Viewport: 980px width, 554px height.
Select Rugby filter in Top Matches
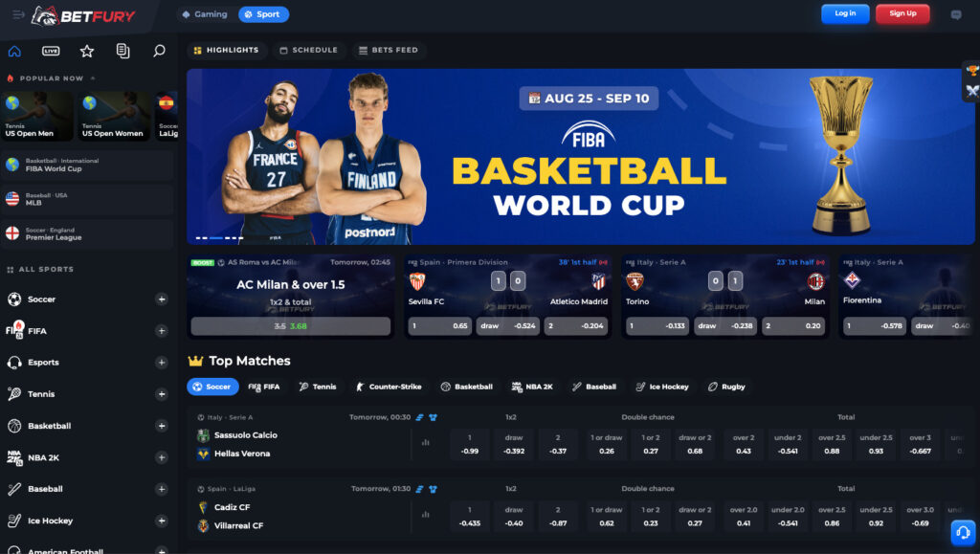click(726, 388)
